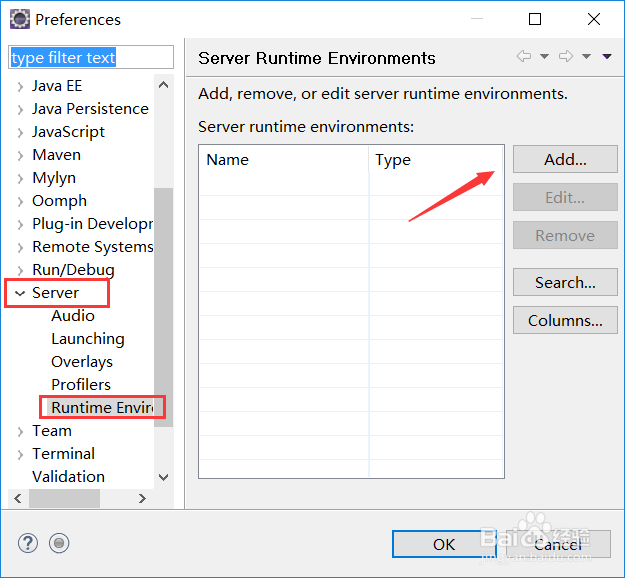Click the forward navigation arrow icon
The height and width of the screenshot is (578, 625).
(x=565, y=57)
